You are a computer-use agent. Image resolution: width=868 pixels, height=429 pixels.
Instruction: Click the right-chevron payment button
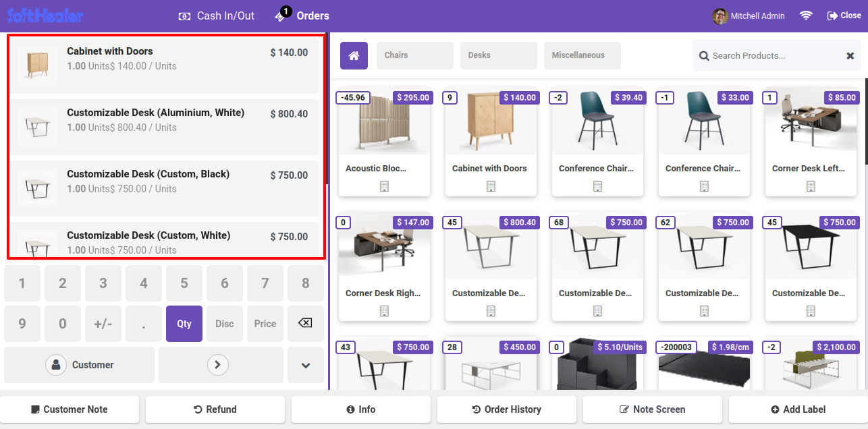[x=217, y=365]
